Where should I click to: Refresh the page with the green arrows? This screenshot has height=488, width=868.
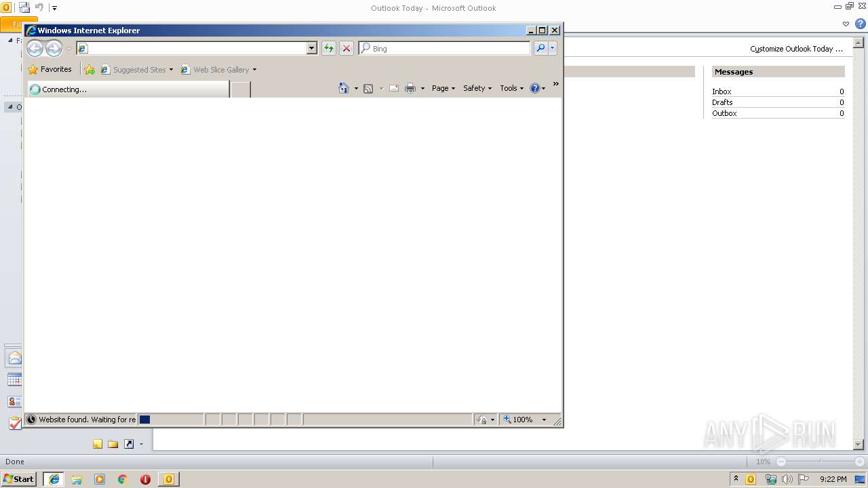click(x=328, y=48)
